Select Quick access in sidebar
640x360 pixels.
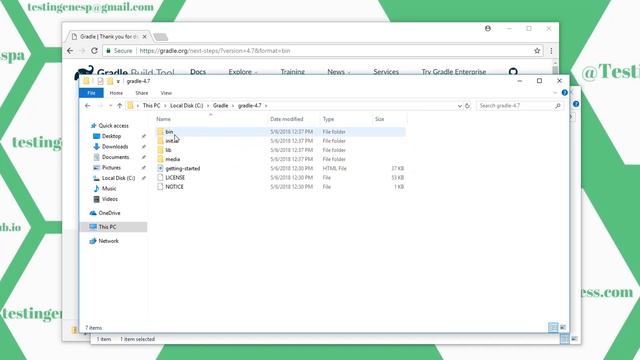(113, 126)
